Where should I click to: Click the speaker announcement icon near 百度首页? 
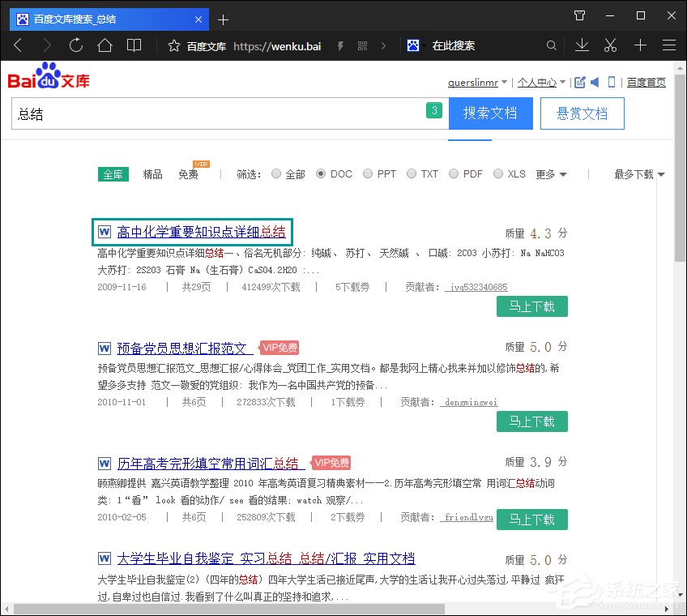point(595,81)
